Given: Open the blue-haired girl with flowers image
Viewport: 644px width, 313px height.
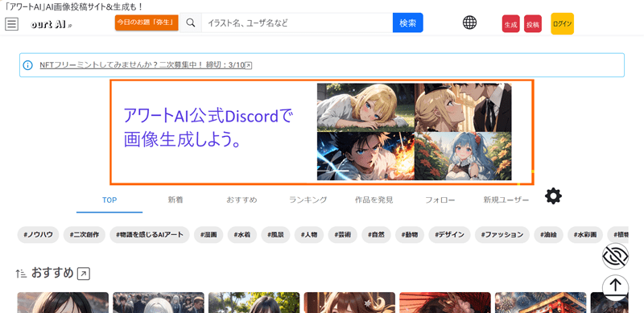Looking at the screenshot, I should tap(463, 156).
